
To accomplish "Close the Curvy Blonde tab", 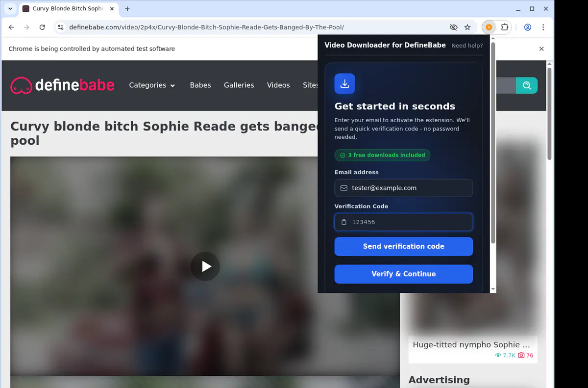I will [x=112, y=9].
